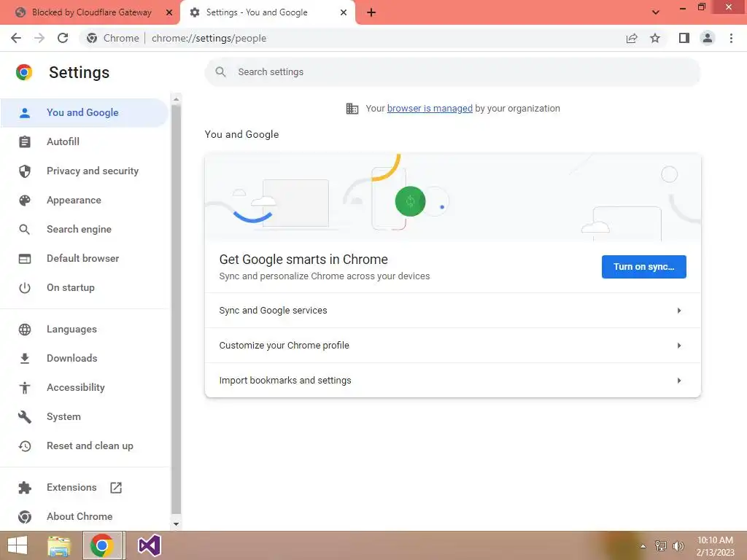Click the sidebar scrollbar down arrow

point(177,524)
